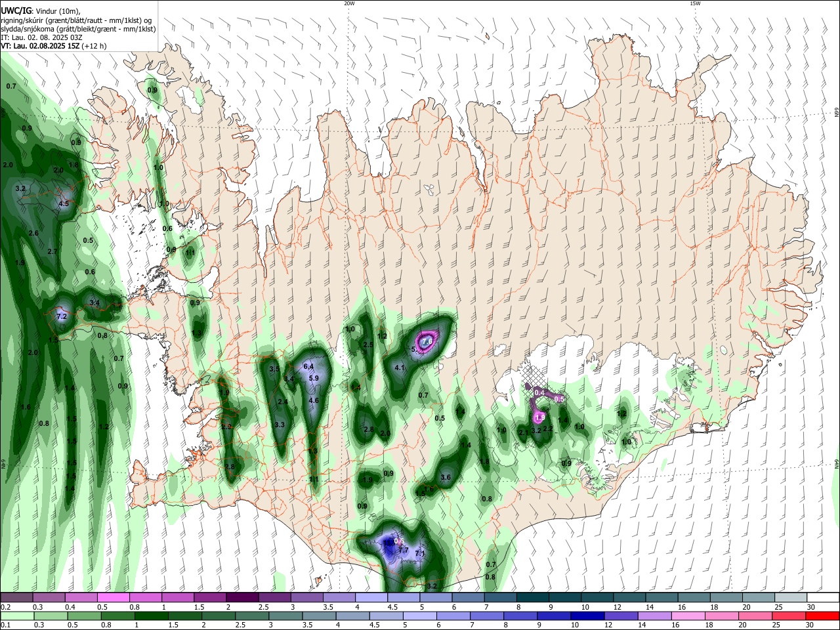This screenshot has height=630, width=840.
Task: Select the 3.5 rainfall value label
Action: [275, 369]
